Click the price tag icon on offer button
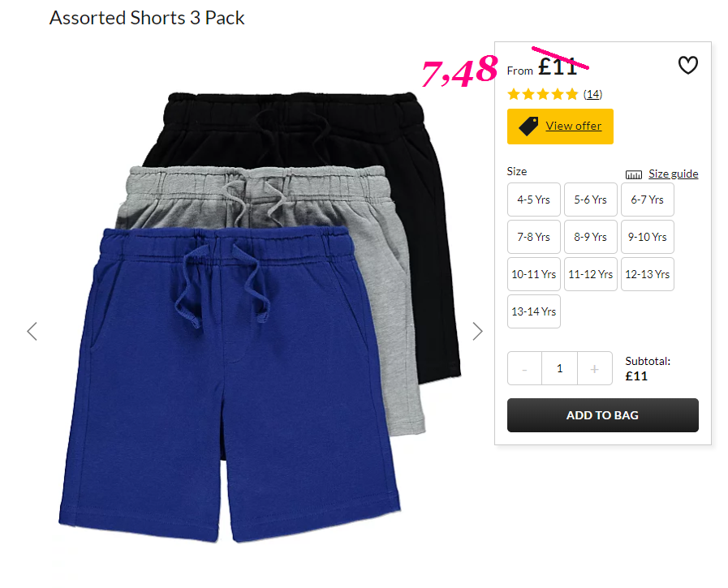 coord(528,127)
